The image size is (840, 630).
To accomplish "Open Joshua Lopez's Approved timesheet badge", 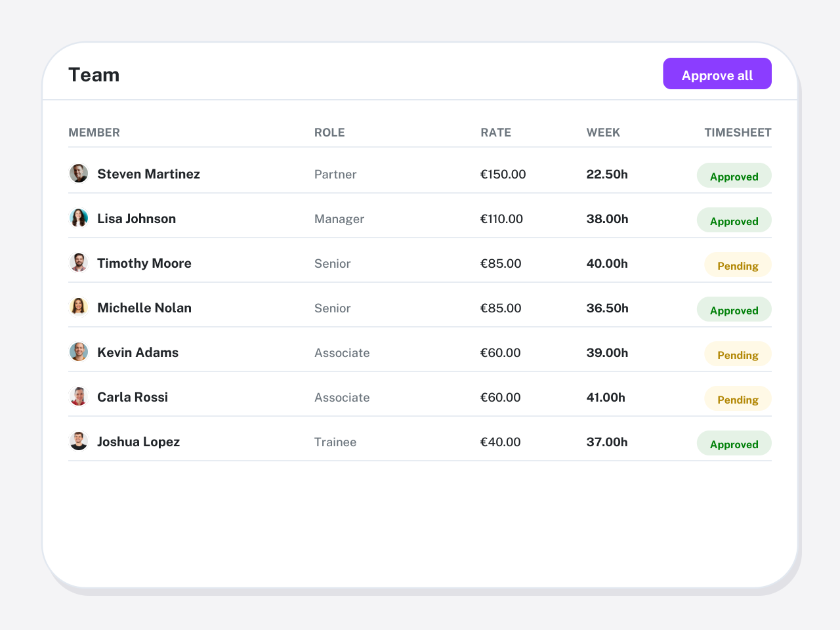I will point(734,443).
